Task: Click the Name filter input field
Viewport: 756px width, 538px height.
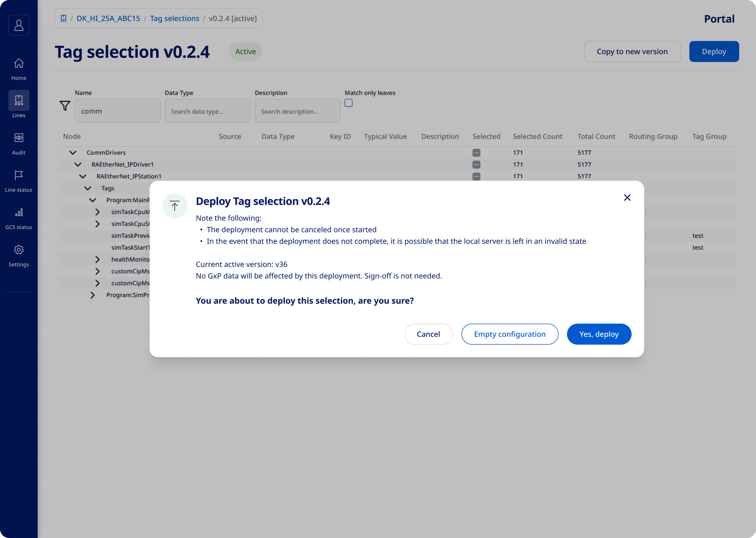Action: click(x=118, y=111)
